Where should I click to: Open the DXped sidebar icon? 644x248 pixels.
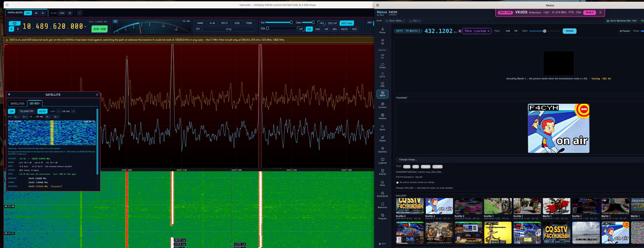pos(382,139)
